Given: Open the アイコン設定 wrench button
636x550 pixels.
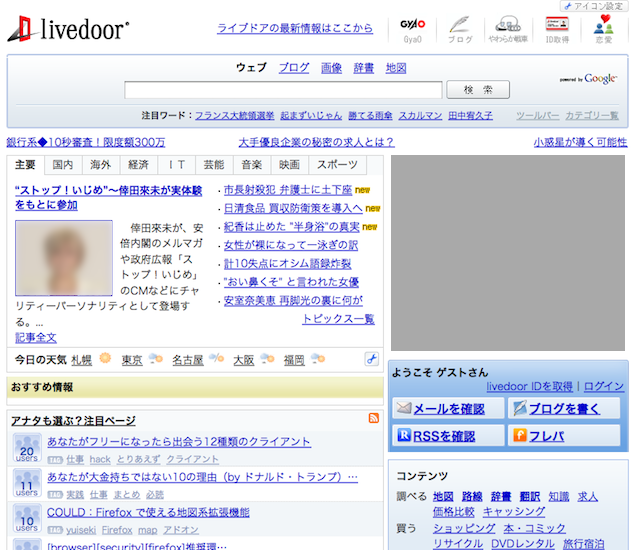Looking at the screenshot, I should (x=595, y=6).
